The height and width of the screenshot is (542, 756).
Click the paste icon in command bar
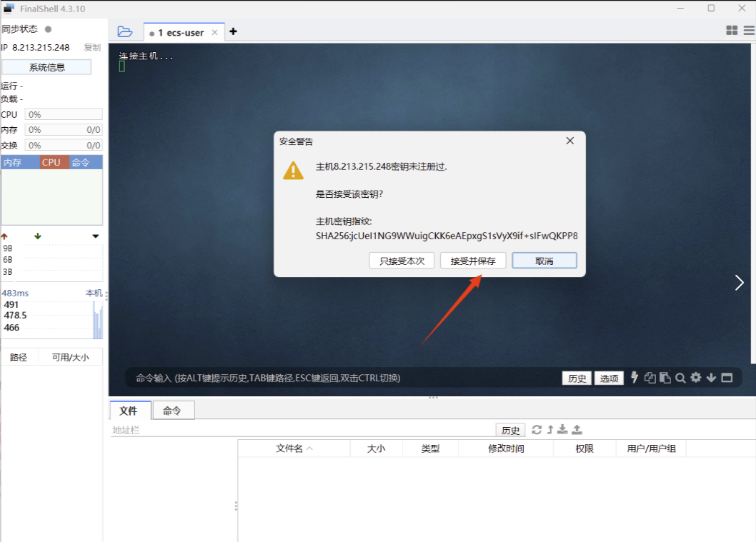pos(665,378)
